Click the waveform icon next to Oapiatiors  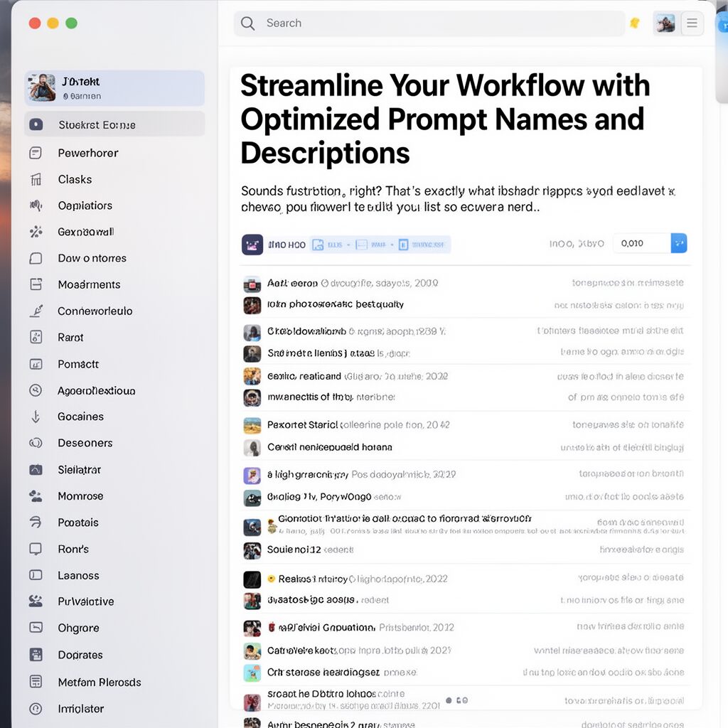click(x=36, y=205)
